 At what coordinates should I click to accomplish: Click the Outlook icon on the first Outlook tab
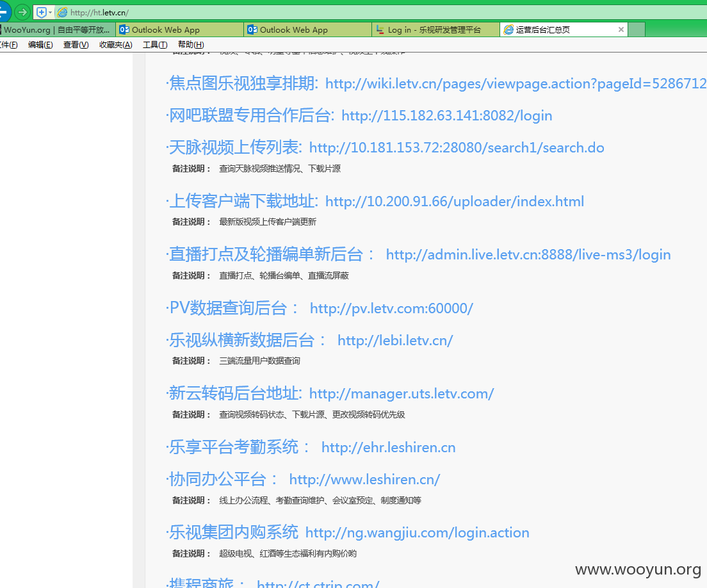point(124,29)
